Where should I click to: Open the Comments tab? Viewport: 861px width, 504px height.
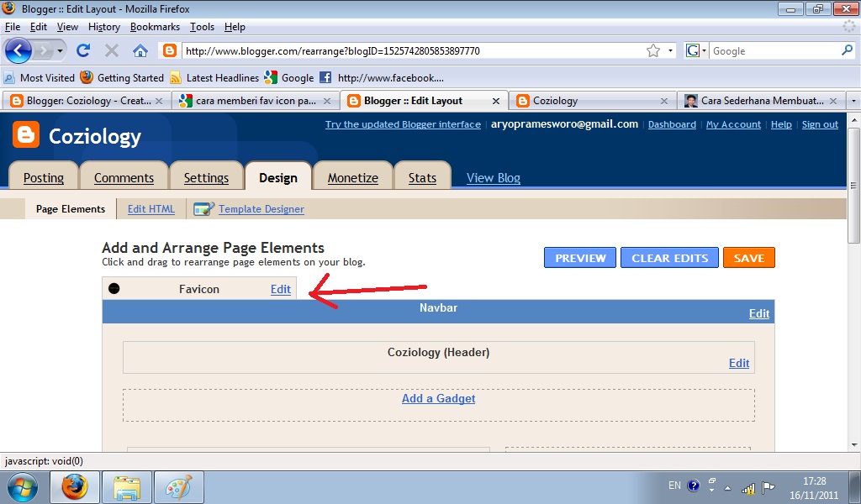(x=124, y=178)
